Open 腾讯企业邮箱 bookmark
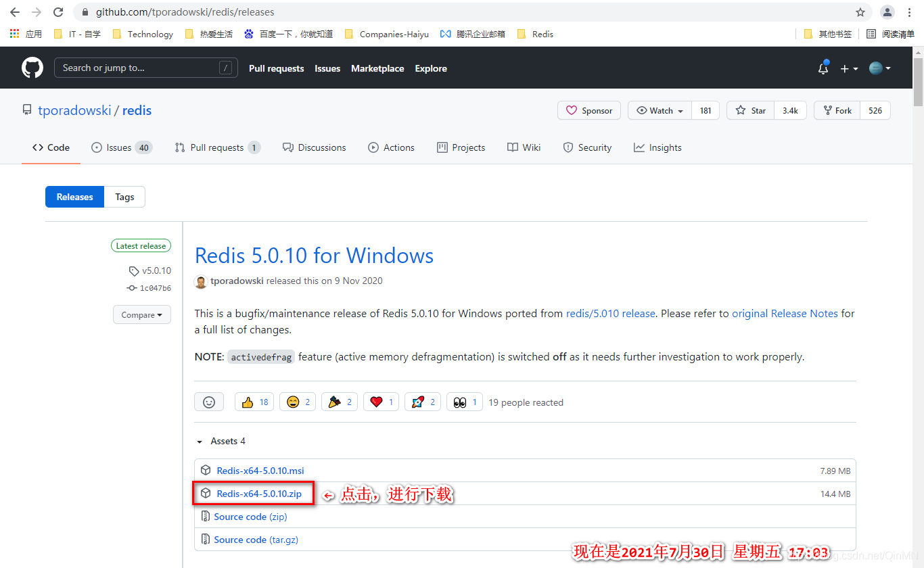The height and width of the screenshot is (568, 924). click(x=472, y=34)
